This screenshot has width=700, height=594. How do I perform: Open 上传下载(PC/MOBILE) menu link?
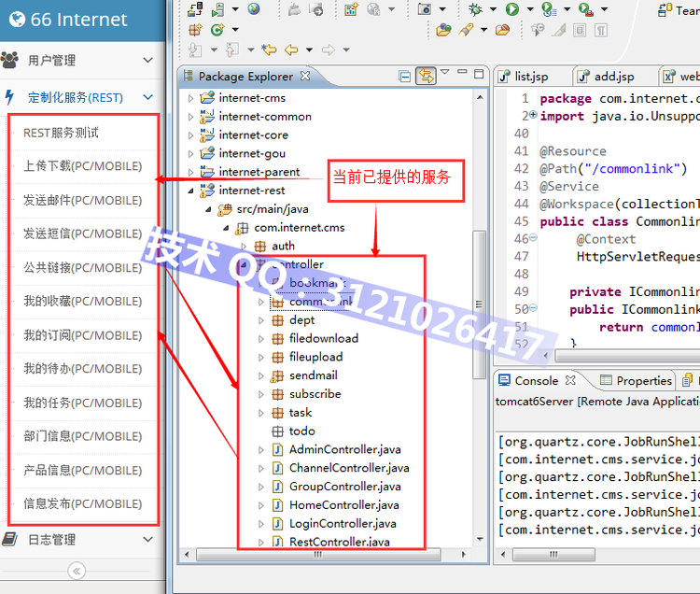[x=82, y=166]
